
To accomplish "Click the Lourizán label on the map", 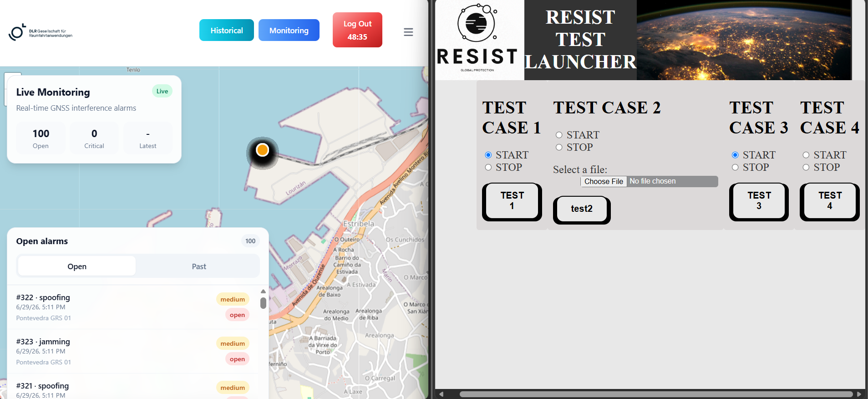I will 296,188.
